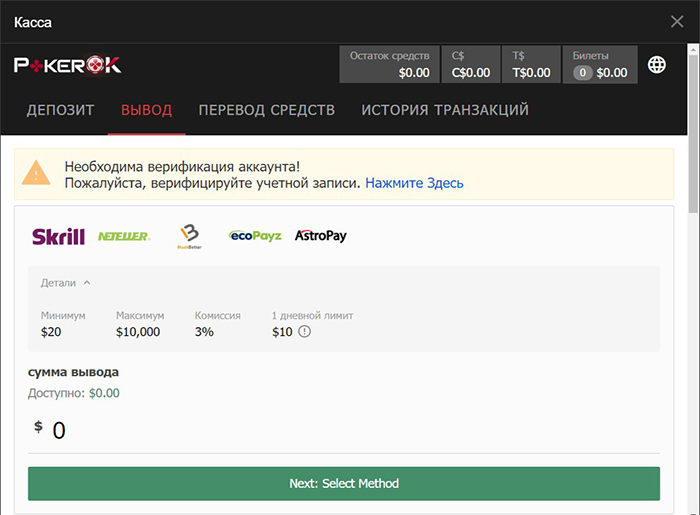Close the Касса window
The height and width of the screenshot is (515, 700).
(677, 21)
